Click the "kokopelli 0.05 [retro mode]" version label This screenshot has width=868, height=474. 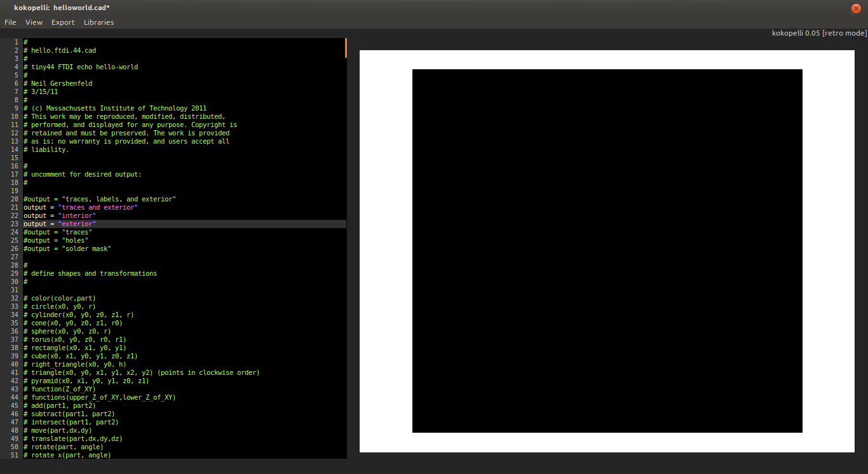pyautogui.click(x=819, y=33)
